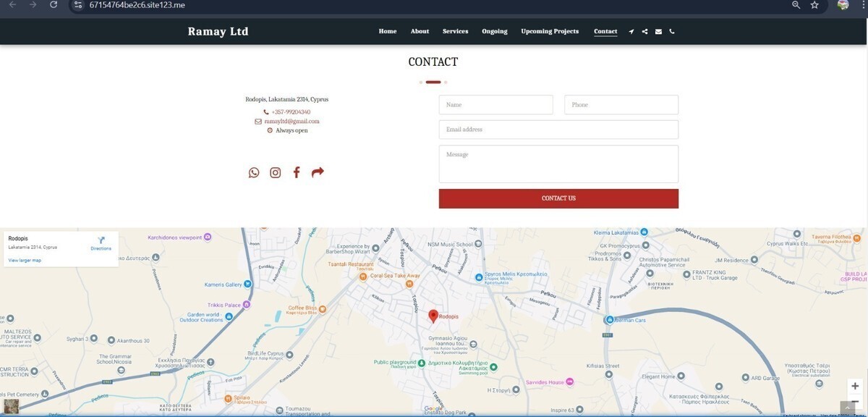The width and height of the screenshot is (868, 417).
Task: Open the View larger map link
Action: pos(25,261)
